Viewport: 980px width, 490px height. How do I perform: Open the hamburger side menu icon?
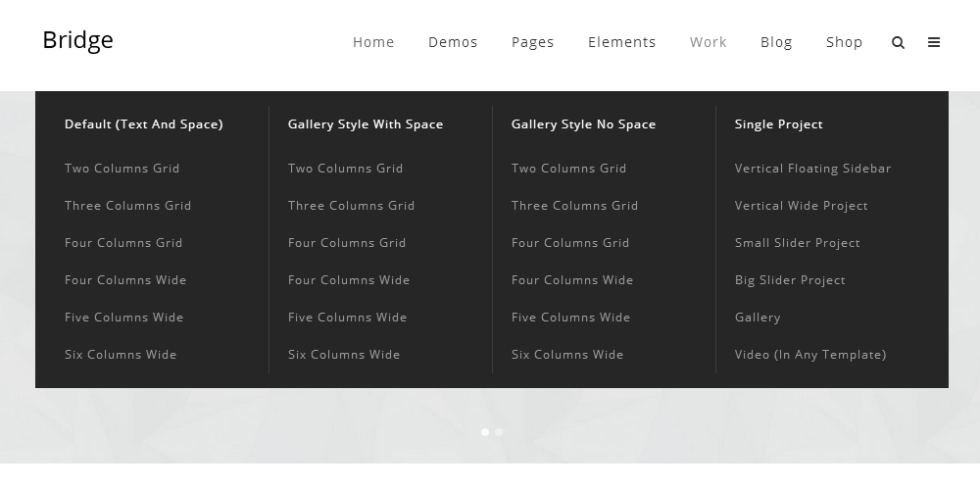[934, 42]
